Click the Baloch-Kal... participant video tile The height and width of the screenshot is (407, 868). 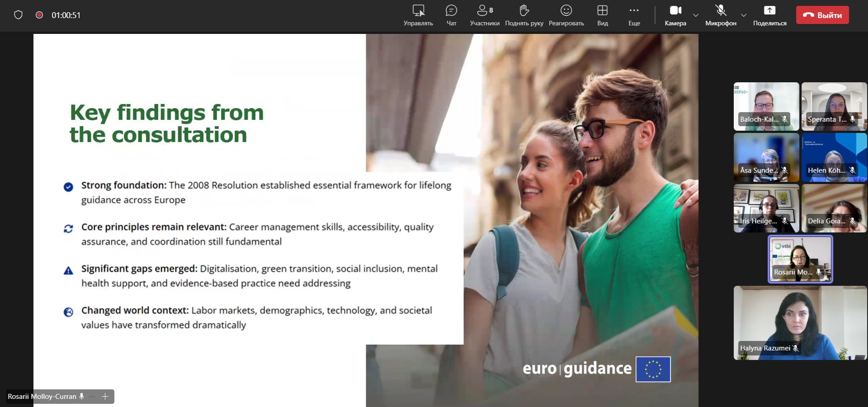coord(766,106)
